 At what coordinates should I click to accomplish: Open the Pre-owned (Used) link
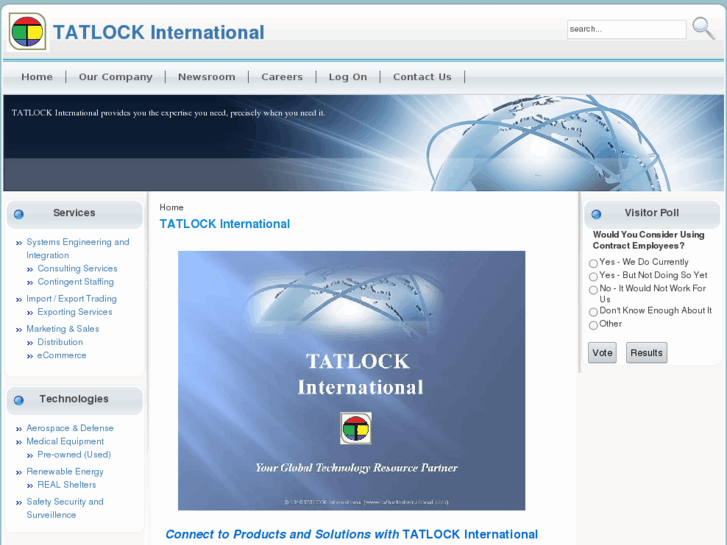coord(74,455)
